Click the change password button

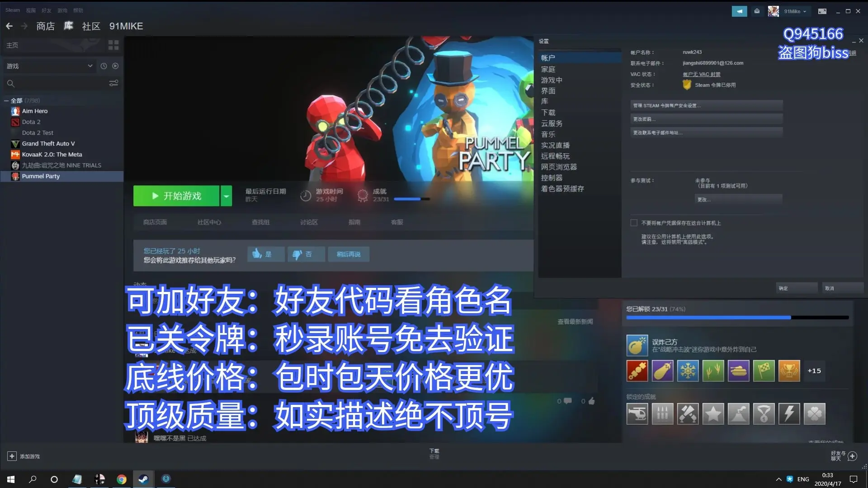tap(707, 119)
